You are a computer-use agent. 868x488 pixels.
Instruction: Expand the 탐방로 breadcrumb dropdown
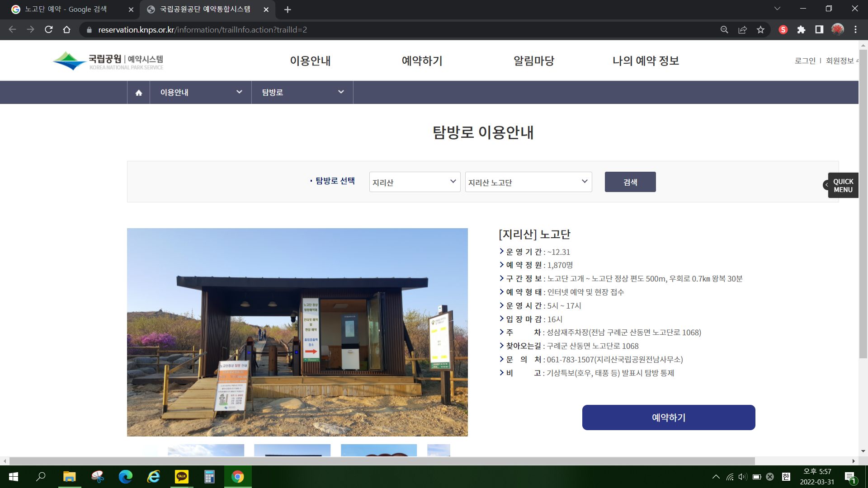coord(302,92)
